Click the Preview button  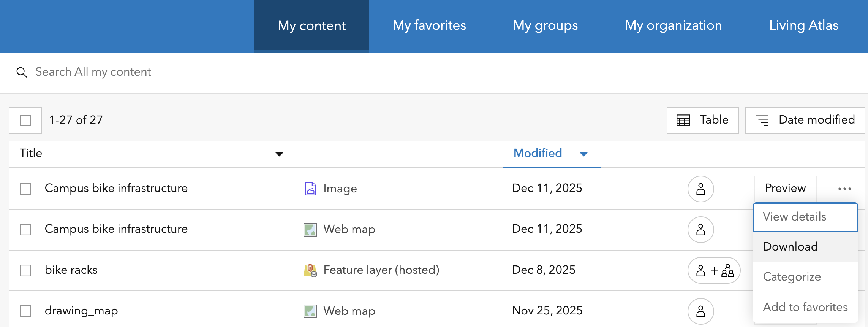click(x=785, y=188)
